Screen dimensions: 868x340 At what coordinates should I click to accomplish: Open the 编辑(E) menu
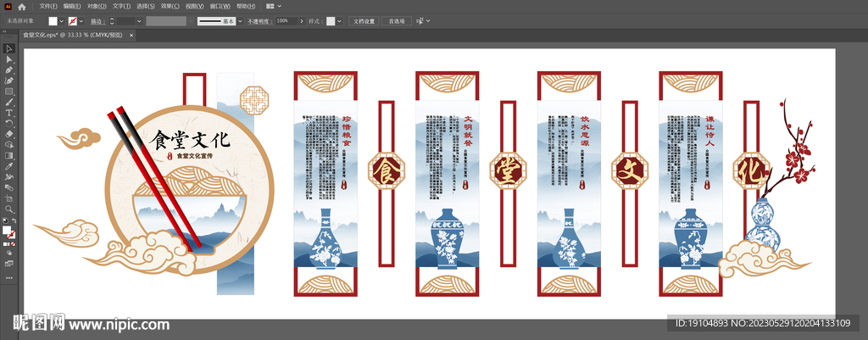tap(72, 6)
